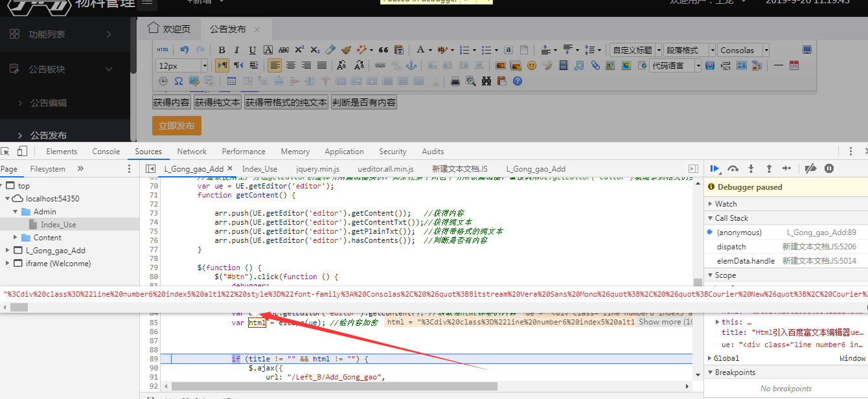Screen dimensions: 868x399
Task: Click the 立即发布 publish button
Action: pos(177,126)
